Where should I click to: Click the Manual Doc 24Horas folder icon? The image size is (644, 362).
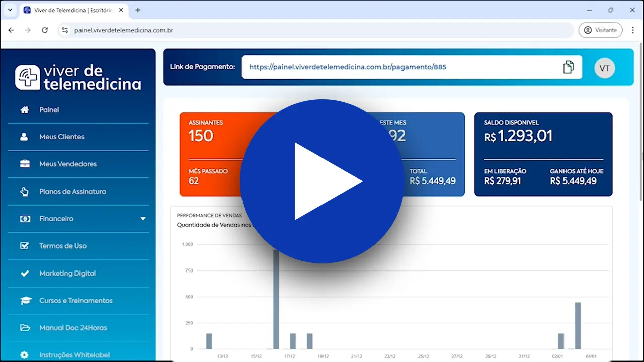(x=25, y=328)
